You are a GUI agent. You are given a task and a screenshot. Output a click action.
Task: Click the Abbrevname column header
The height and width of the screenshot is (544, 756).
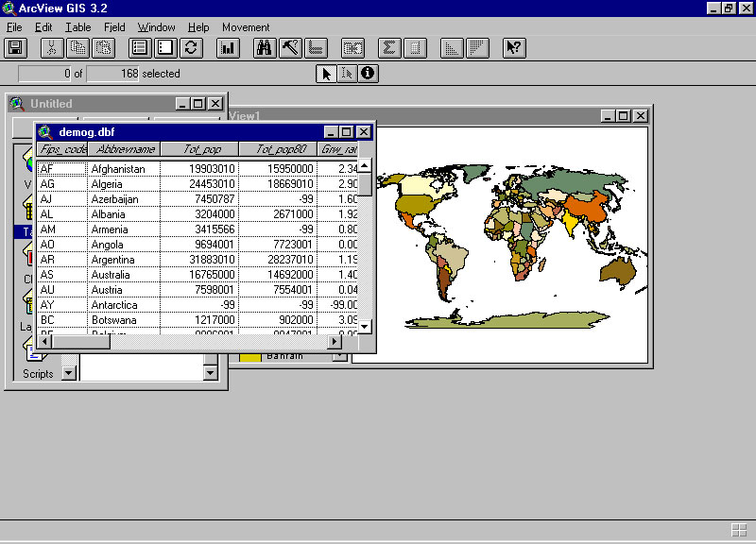[x=123, y=149]
